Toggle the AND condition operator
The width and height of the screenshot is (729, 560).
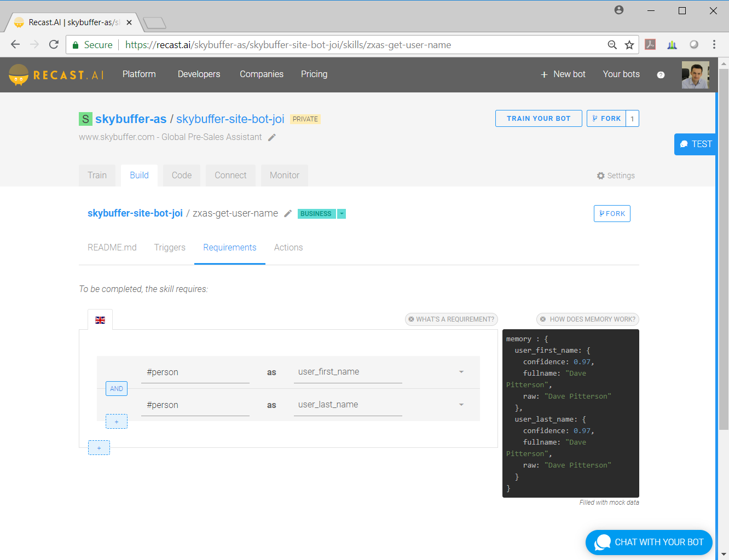[117, 389]
